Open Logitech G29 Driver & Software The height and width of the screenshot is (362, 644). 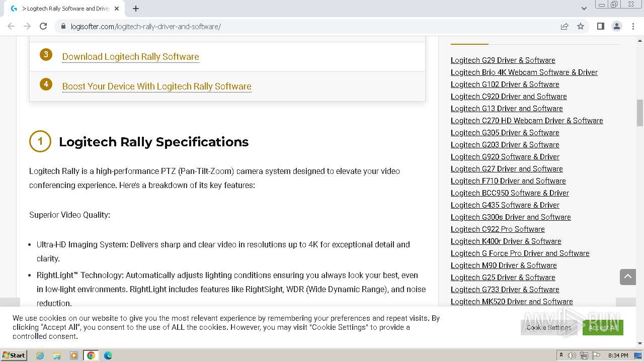tap(503, 60)
